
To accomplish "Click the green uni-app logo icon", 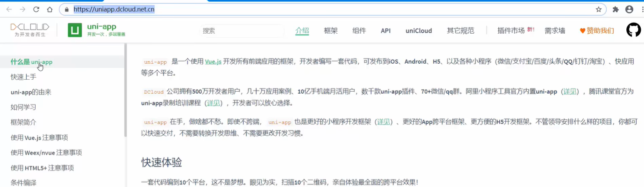I will 75,30.
